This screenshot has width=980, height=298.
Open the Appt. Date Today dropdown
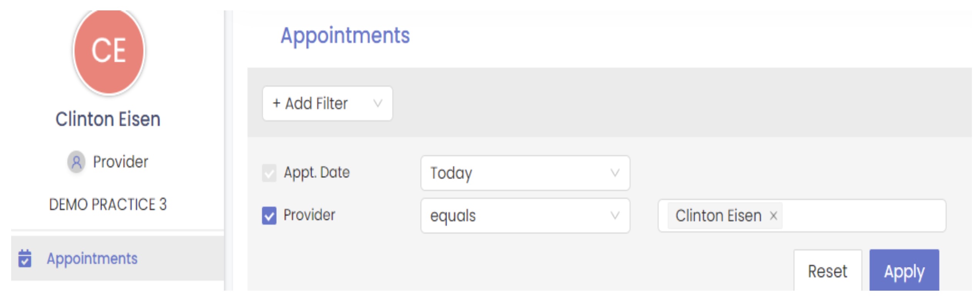[x=525, y=173]
